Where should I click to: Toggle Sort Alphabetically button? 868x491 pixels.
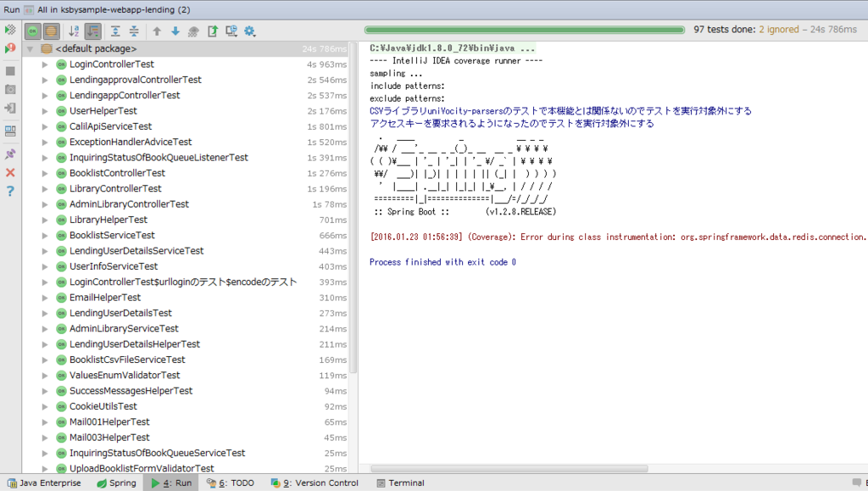click(x=74, y=31)
